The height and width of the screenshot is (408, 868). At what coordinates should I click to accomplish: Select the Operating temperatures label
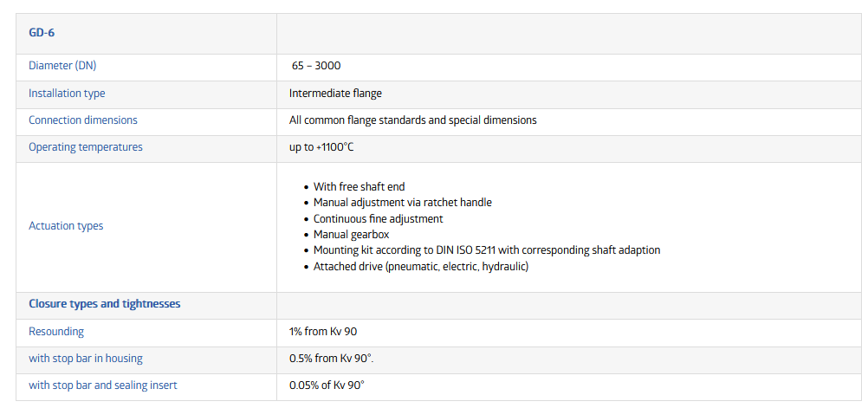pos(86,146)
